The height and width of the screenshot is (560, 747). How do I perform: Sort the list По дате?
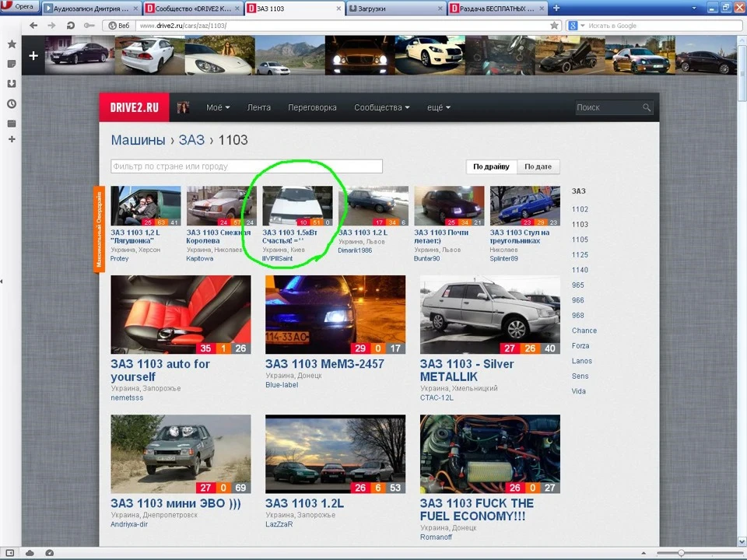[x=538, y=166]
